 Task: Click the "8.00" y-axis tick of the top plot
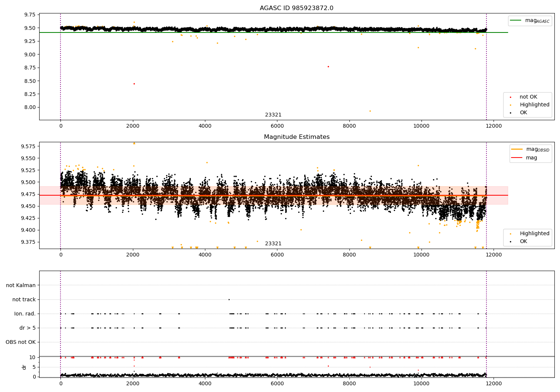(x=30, y=108)
